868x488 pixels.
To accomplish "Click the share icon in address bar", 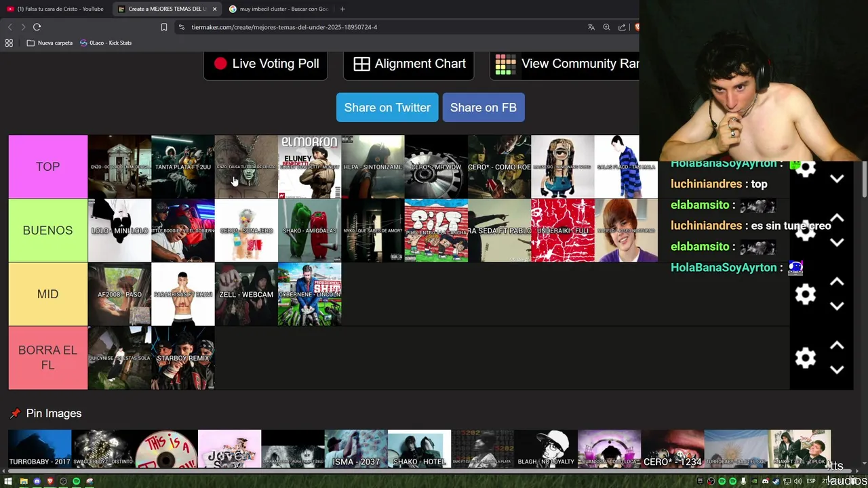I will pyautogui.click(x=622, y=27).
